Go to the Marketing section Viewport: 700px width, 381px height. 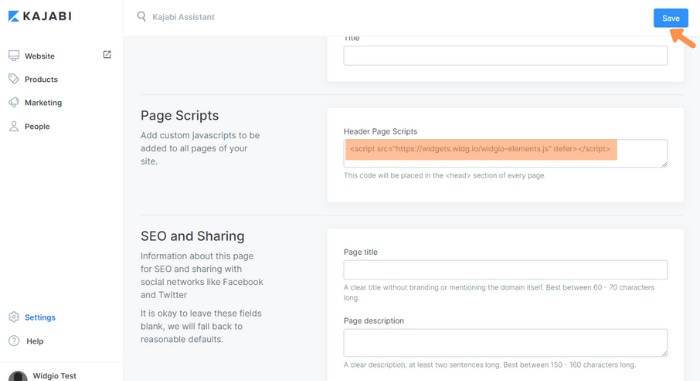tap(43, 103)
